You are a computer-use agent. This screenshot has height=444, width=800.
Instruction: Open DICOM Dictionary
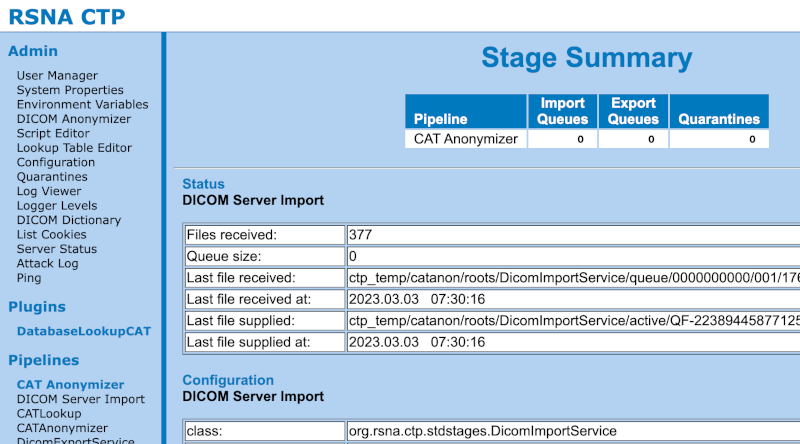69,220
